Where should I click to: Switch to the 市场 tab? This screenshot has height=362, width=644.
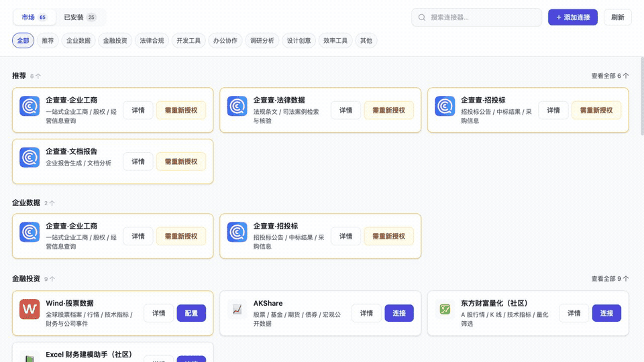pyautogui.click(x=34, y=17)
